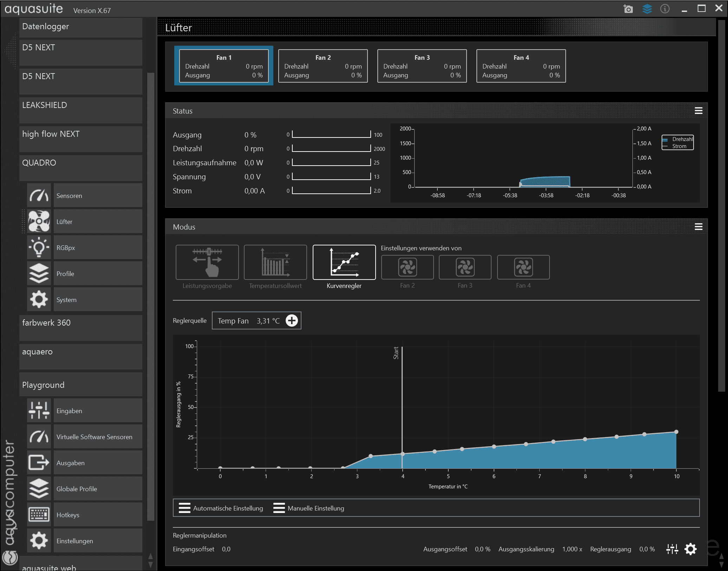Open the Virtuelle Software Sensoren gauge icon
This screenshot has width=728, height=571.
pos(39,437)
